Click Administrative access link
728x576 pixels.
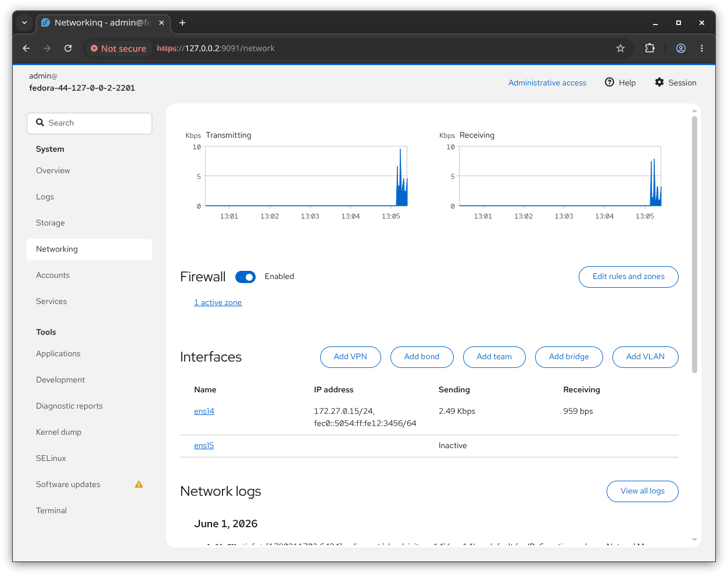tap(547, 83)
